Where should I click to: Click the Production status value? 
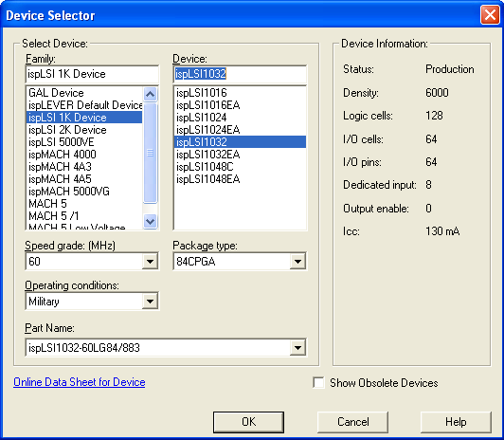pos(449,69)
